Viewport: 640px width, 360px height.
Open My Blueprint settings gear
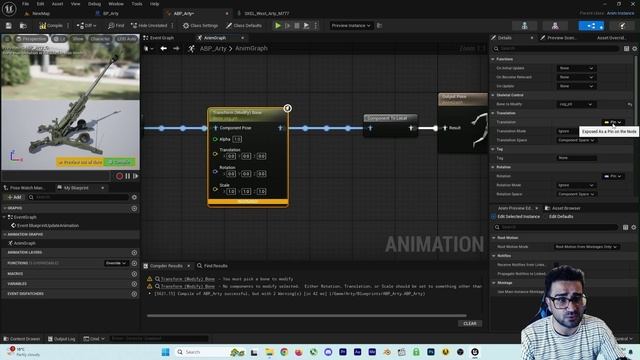point(134,197)
